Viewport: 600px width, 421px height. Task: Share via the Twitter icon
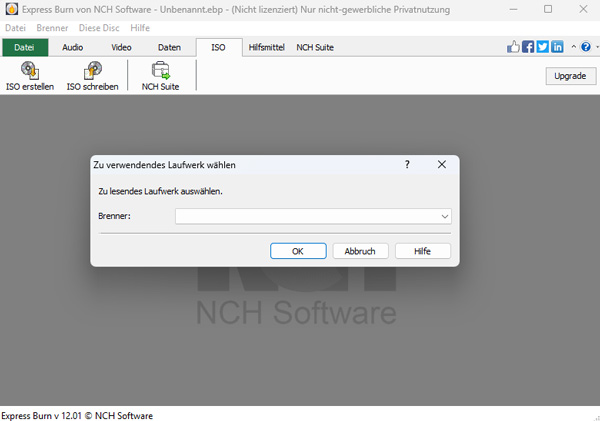543,47
